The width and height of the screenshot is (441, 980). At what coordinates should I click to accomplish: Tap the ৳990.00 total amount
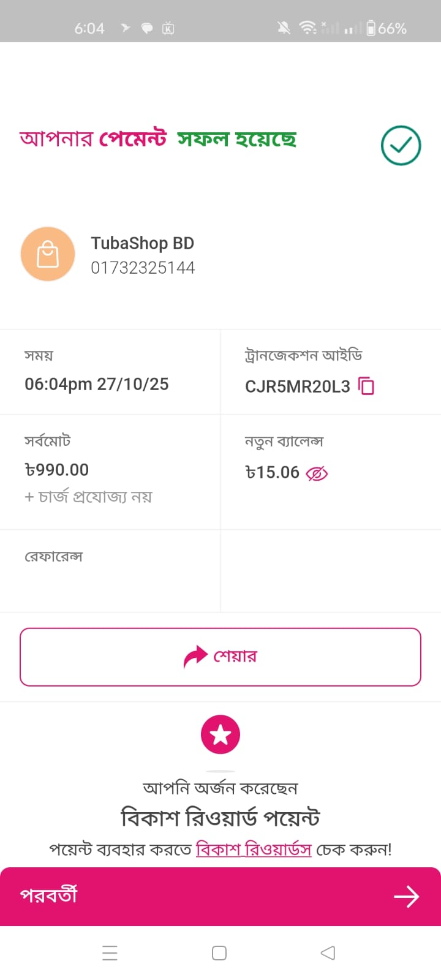point(57,470)
